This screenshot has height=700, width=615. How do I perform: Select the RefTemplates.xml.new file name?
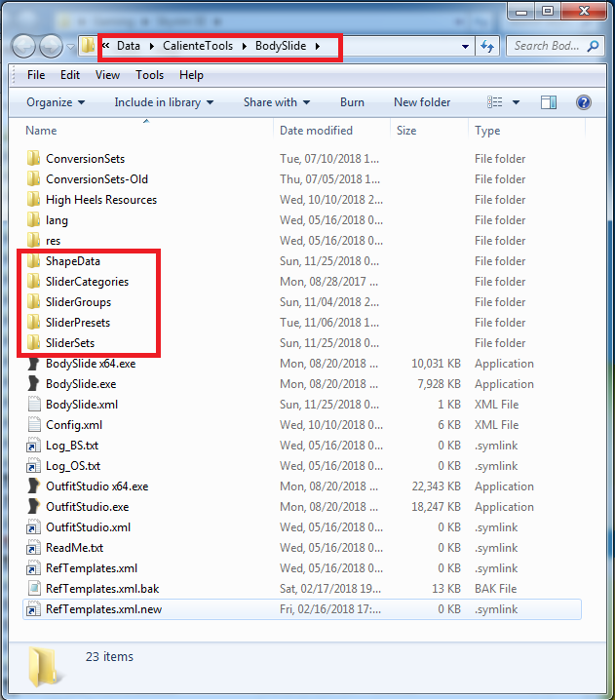tap(103, 609)
